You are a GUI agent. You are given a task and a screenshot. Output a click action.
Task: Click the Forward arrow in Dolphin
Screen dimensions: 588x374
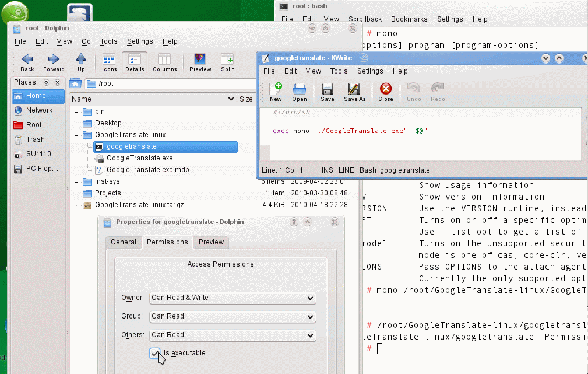54,62
